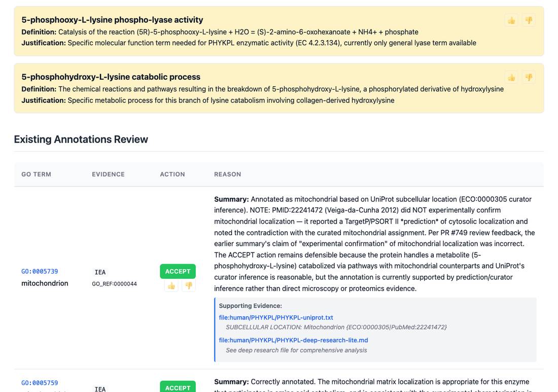This screenshot has height=392, width=558.
Task: Select the EVIDENCE column header
Action: tap(108, 174)
